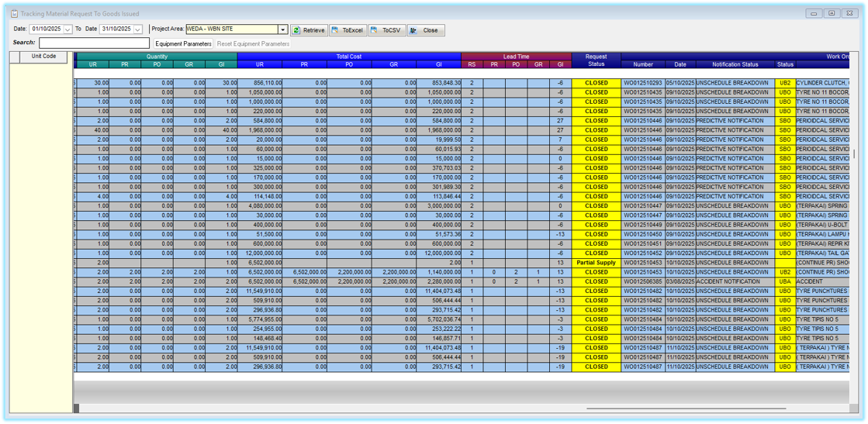Click the 853,848.30 GI cost cell
Screen dimensions: 868x424
(x=439, y=82)
